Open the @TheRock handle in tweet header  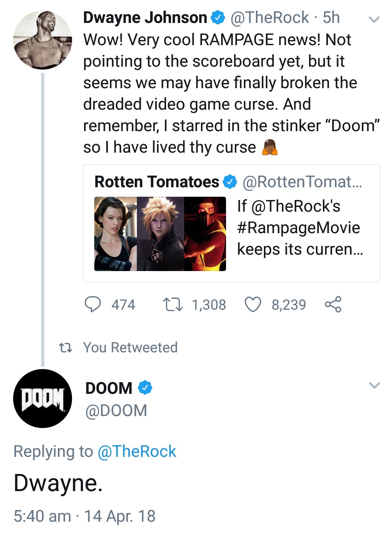270,17
